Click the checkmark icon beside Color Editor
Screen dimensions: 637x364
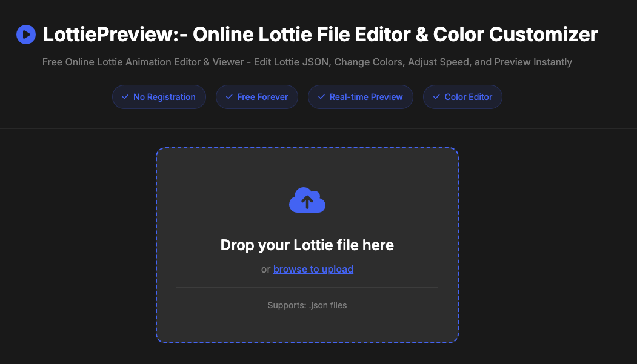pos(436,97)
